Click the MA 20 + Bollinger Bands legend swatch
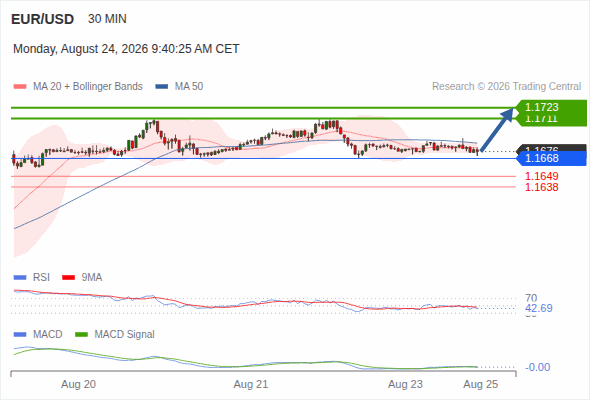This screenshot has width=590, height=400. pos(20,87)
